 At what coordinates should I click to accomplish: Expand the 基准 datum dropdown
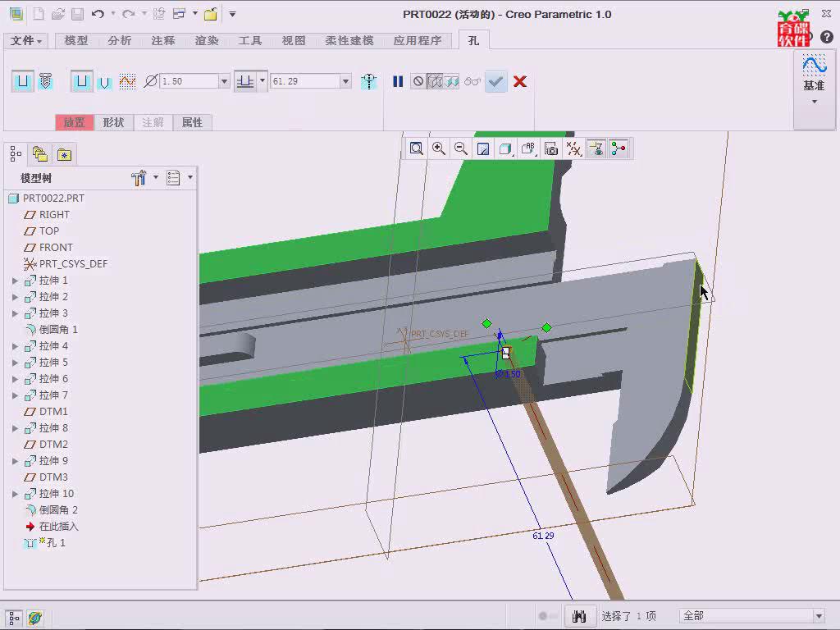click(815, 102)
